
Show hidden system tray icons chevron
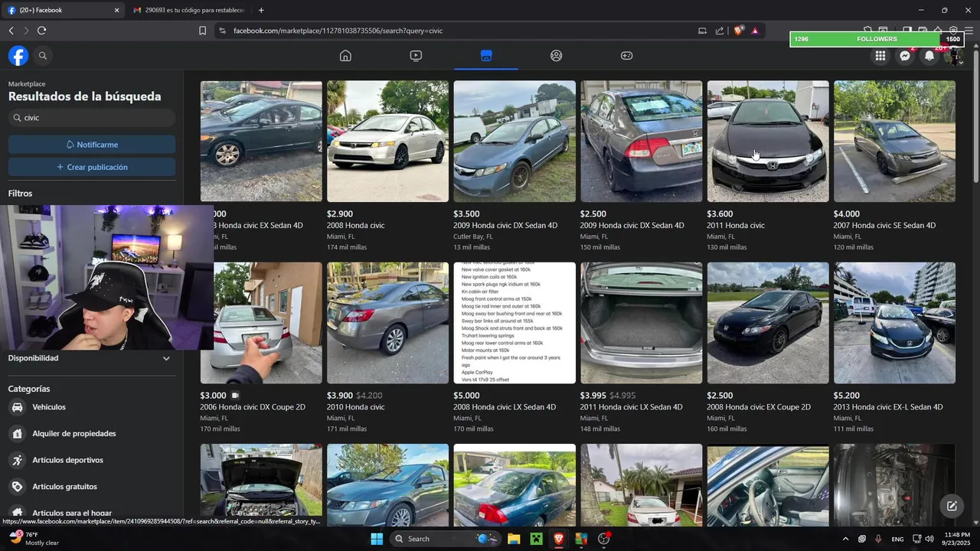(845, 539)
